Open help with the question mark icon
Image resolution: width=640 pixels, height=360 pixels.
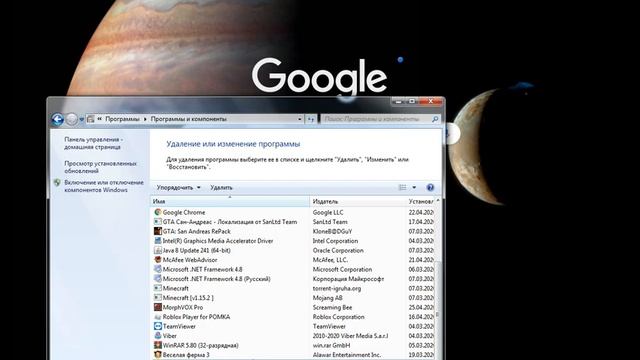(430, 187)
